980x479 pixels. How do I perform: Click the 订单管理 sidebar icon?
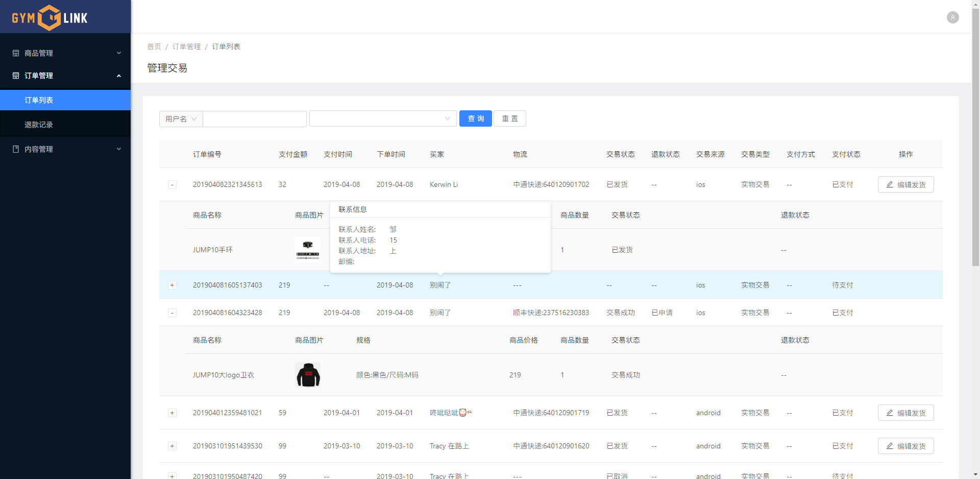[16, 76]
